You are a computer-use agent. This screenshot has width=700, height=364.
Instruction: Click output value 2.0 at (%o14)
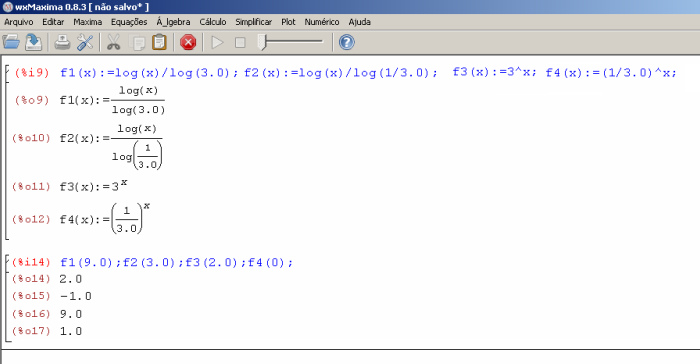(x=71, y=279)
